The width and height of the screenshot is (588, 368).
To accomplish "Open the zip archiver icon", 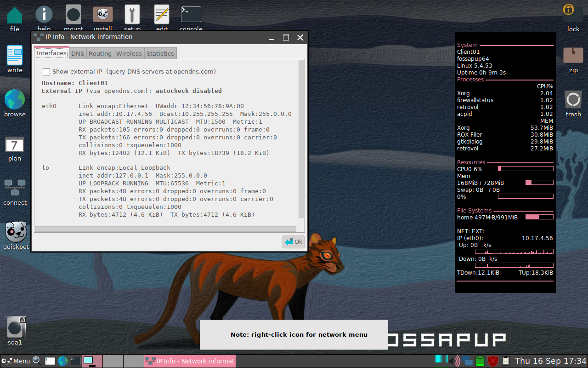I will tap(572, 55).
